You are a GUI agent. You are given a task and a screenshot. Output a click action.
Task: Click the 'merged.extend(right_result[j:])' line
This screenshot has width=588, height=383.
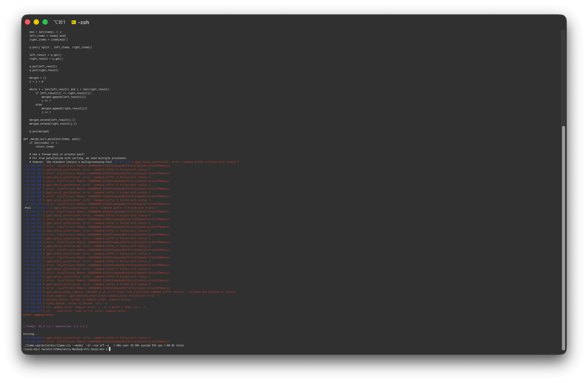coord(53,124)
